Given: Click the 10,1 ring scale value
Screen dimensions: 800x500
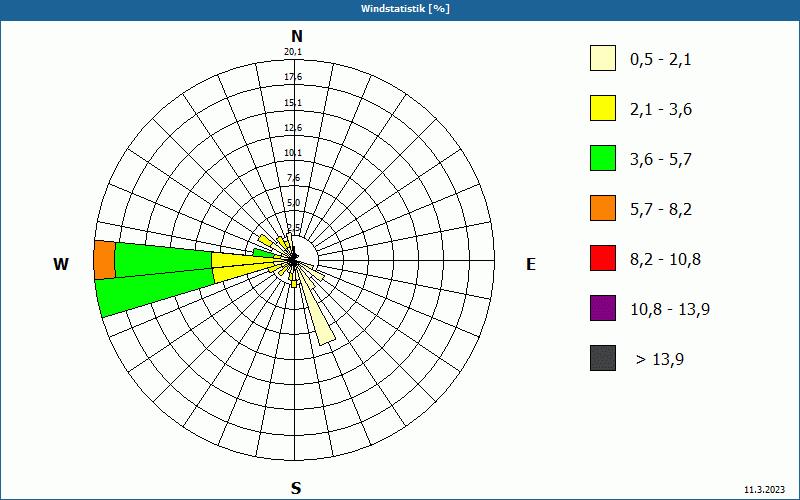Looking at the screenshot, I should point(293,153).
